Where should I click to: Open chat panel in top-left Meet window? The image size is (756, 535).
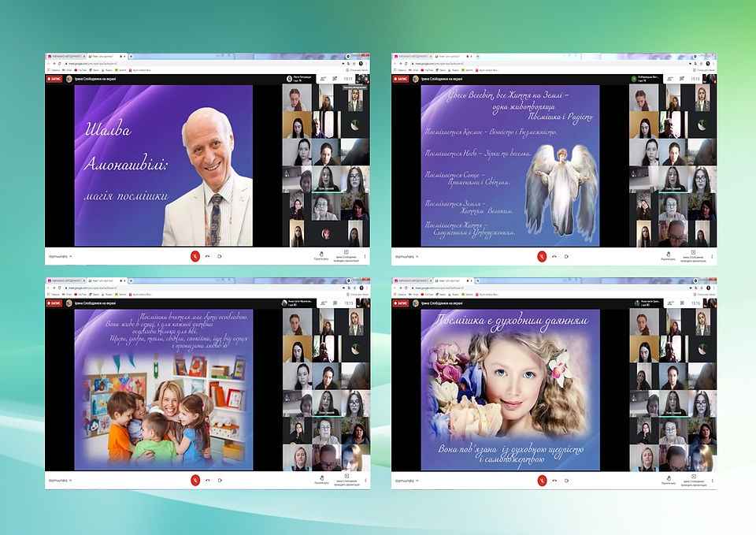pyautogui.click(x=335, y=79)
